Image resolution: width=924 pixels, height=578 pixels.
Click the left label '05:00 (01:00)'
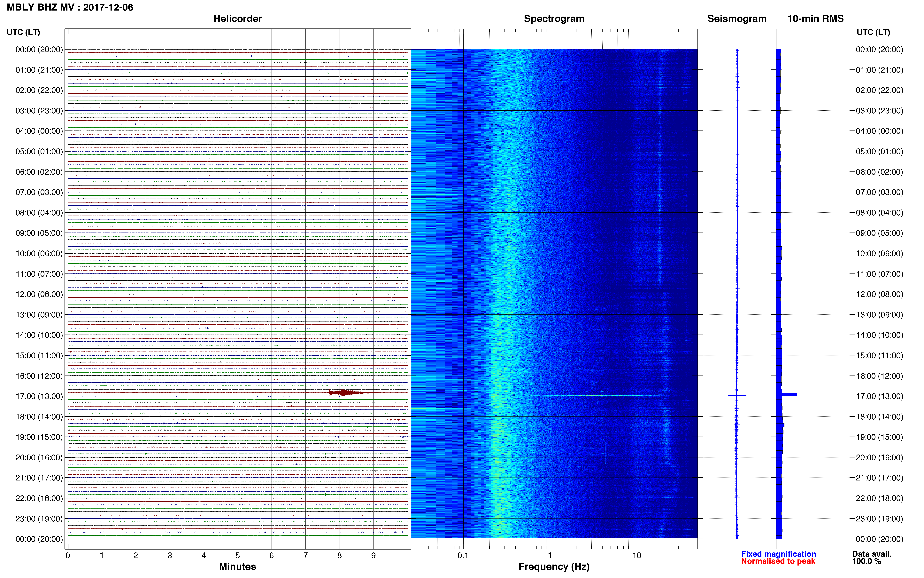click(x=39, y=151)
